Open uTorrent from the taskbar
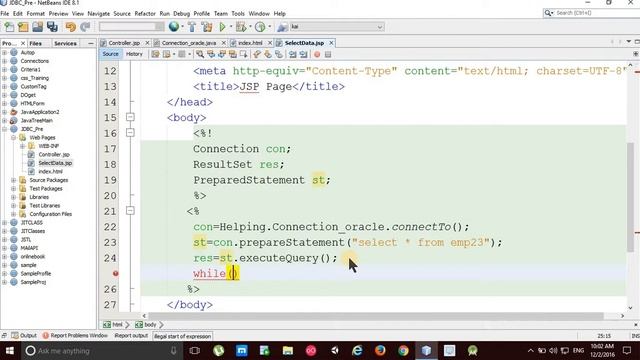The image size is (640, 360). (218, 351)
